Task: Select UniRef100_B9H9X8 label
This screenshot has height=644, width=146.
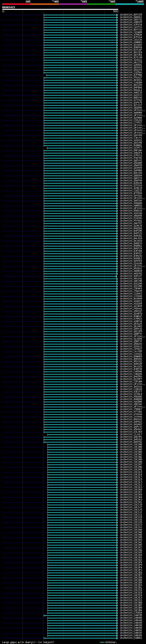Action: pyautogui.click(x=131, y=47)
